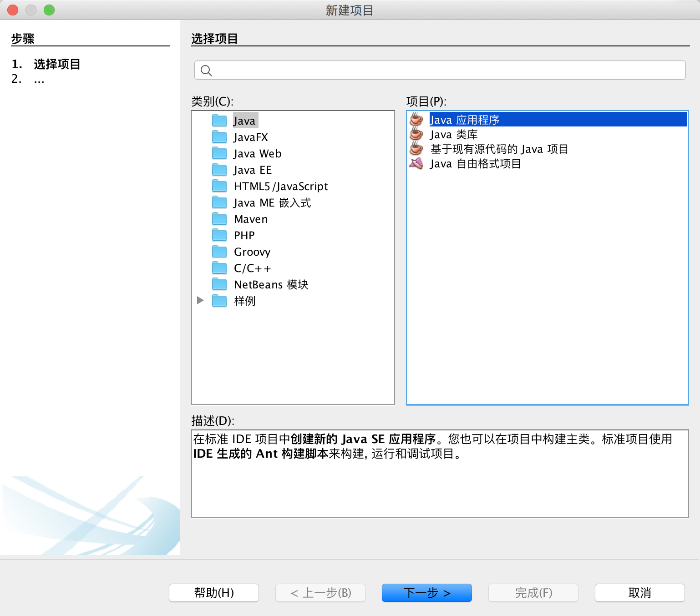
Task: Choose the Java EE category
Action: pyautogui.click(x=253, y=170)
